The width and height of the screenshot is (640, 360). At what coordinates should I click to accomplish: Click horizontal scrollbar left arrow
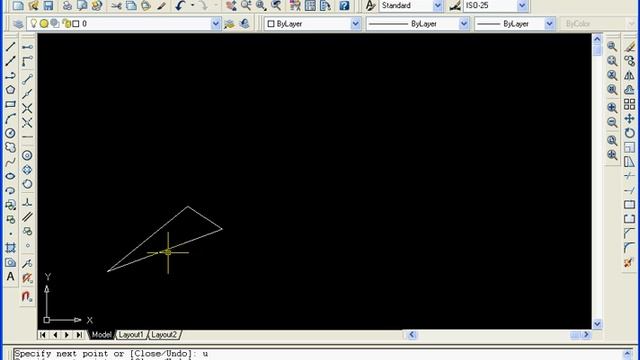[x=412, y=335]
